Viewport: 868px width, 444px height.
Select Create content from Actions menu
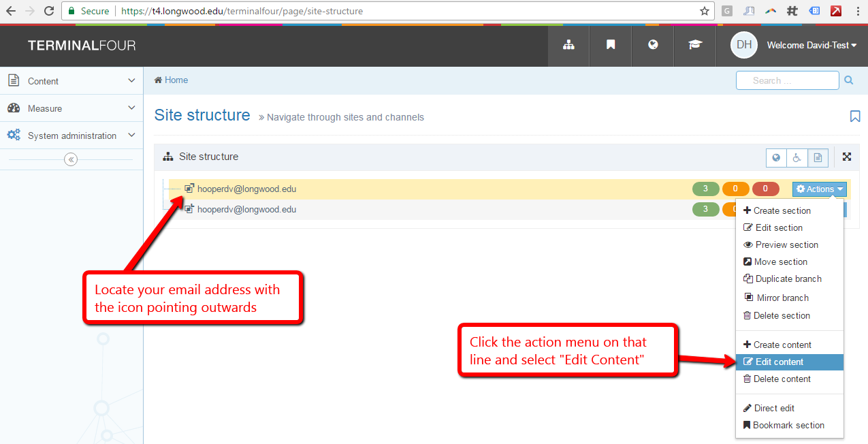click(790, 345)
